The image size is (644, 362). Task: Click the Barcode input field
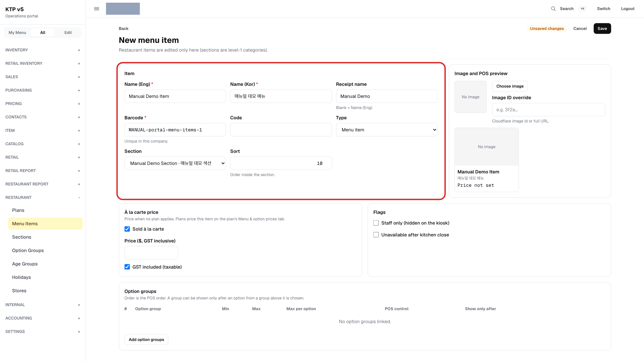point(175,130)
